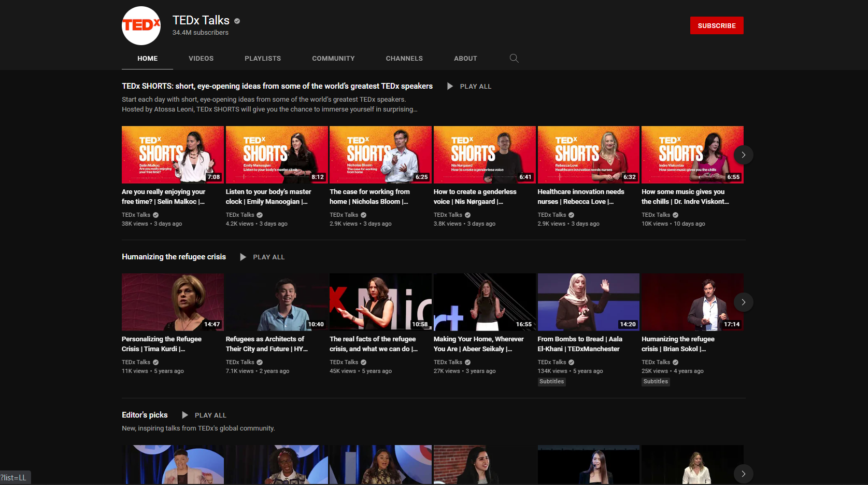The height and width of the screenshot is (485, 868).
Task: Click play icon for TEDx SHORTS Play All
Action: tap(450, 86)
